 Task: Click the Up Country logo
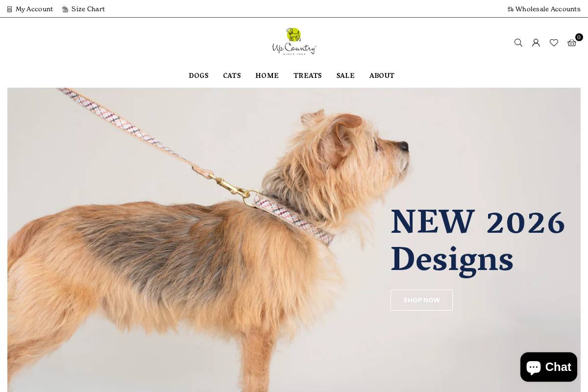click(294, 41)
